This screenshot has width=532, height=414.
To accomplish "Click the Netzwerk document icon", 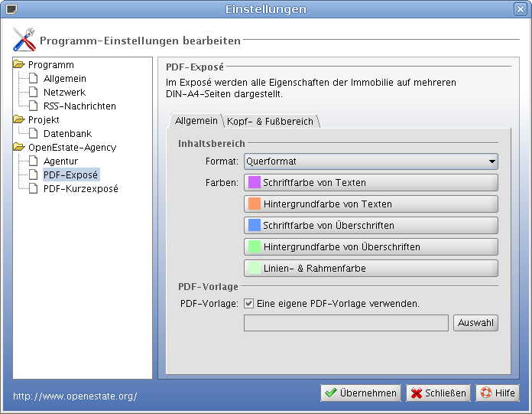I will point(33,93).
